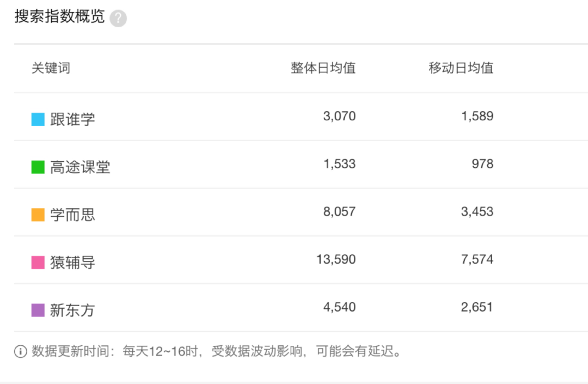Click the 13,590 overall average value
Screen dimensions: 588x384
click(336, 259)
